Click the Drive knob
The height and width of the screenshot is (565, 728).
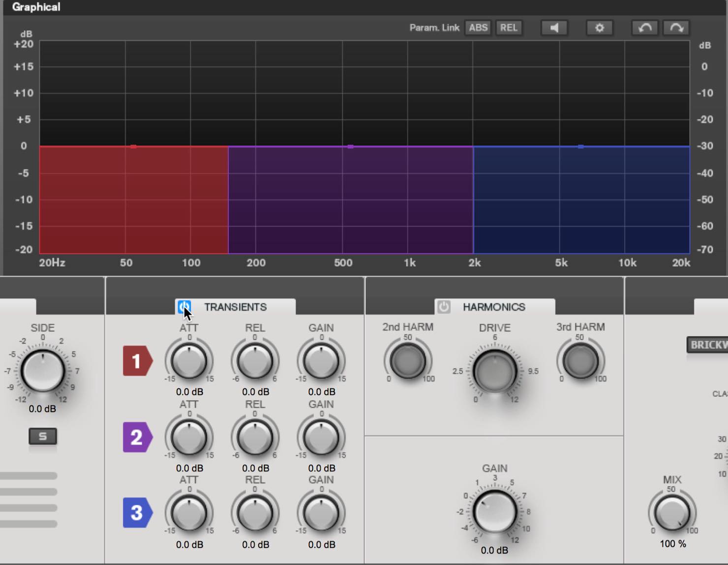point(495,371)
